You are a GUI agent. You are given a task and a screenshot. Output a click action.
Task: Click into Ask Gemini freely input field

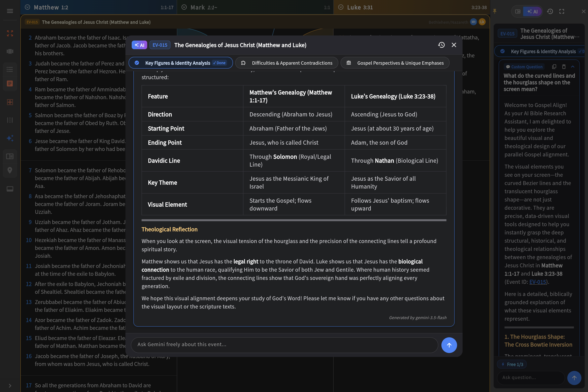point(284,345)
